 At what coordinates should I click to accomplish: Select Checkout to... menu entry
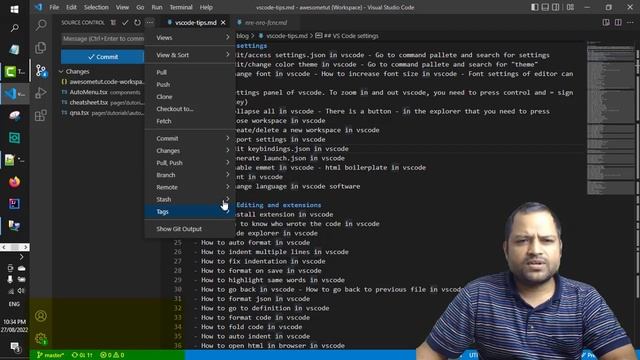[190, 109]
